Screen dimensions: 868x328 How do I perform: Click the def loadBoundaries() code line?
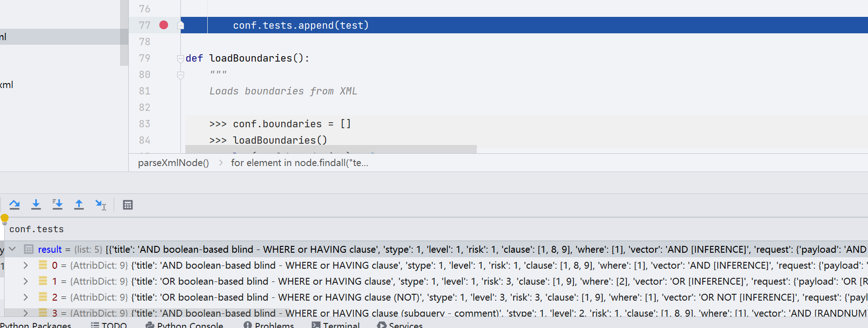[x=247, y=58]
